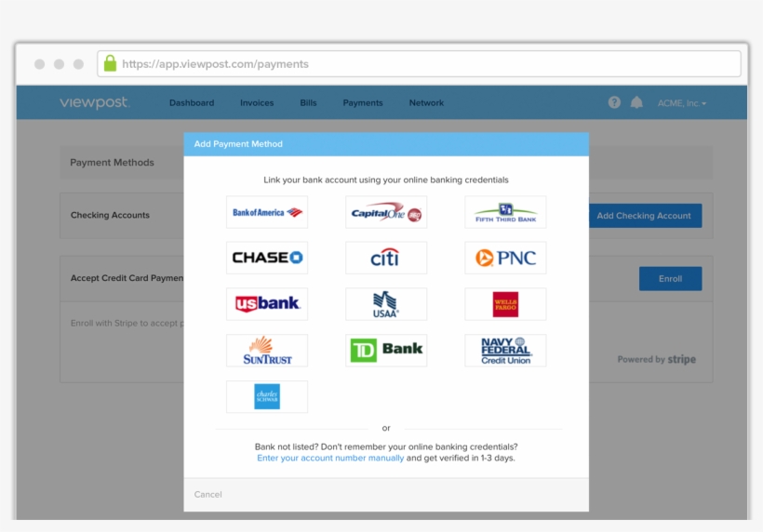Click the Payment Methods heading
This screenshot has width=763, height=532.
coord(112,163)
